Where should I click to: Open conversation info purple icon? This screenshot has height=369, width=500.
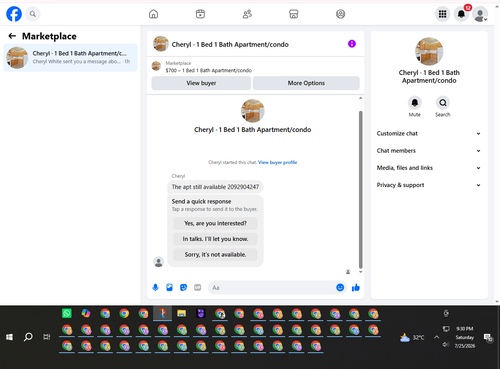tap(352, 44)
